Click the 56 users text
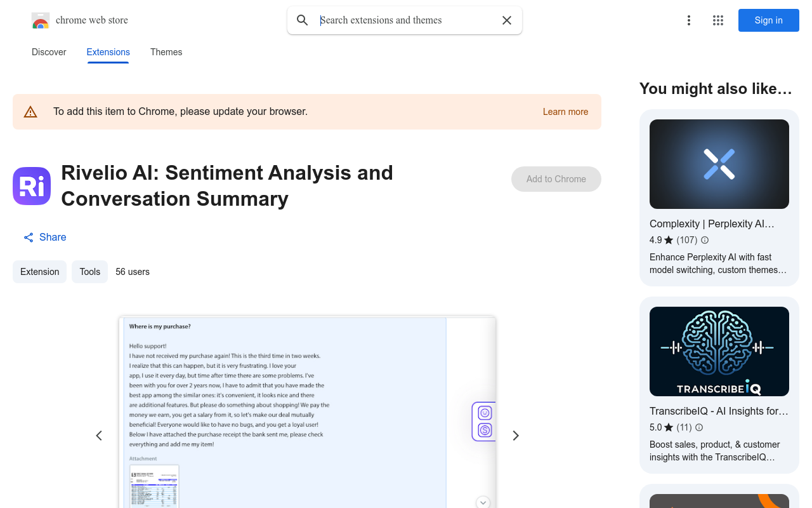Screen dimensions: 812x508 (x=133, y=272)
